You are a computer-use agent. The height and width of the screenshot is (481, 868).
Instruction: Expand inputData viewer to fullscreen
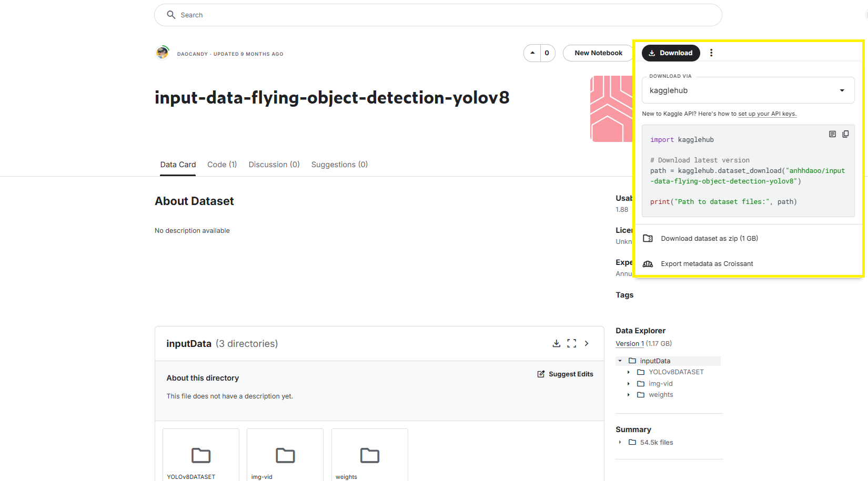coord(572,343)
